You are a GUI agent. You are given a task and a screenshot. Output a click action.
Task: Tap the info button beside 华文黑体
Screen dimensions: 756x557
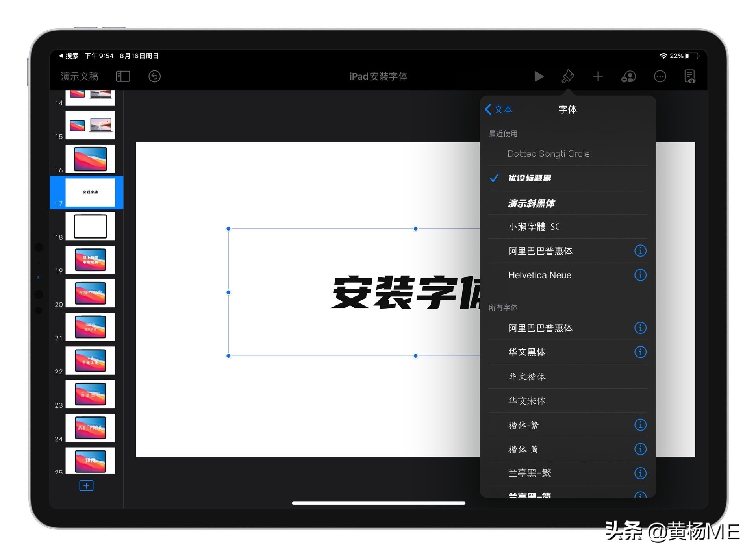coord(641,352)
